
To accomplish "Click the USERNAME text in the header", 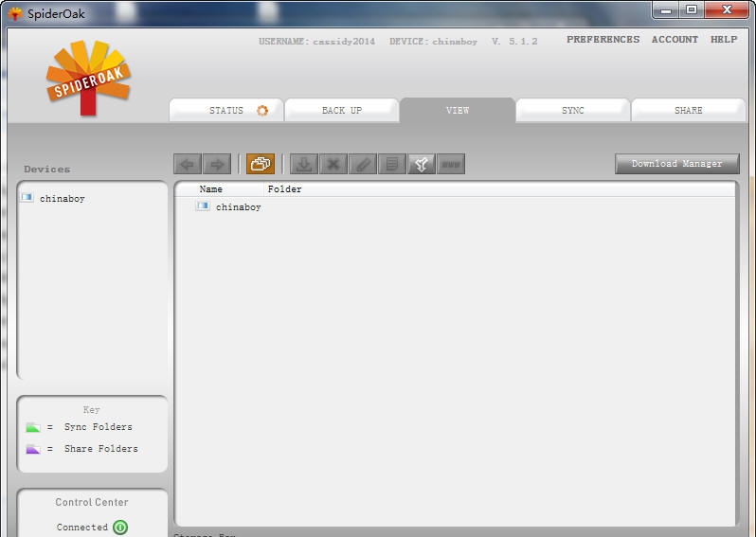I will [316, 42].
